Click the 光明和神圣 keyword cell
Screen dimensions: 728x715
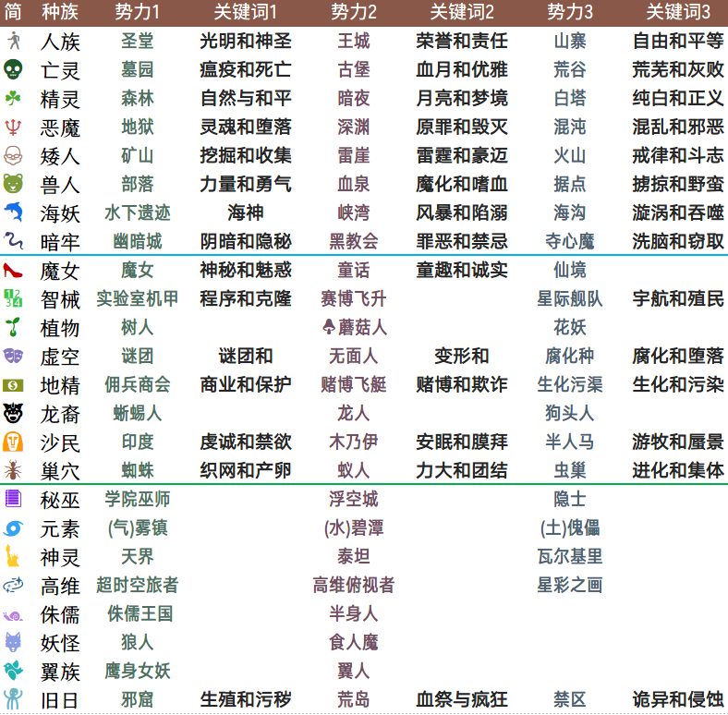[246, 41]
